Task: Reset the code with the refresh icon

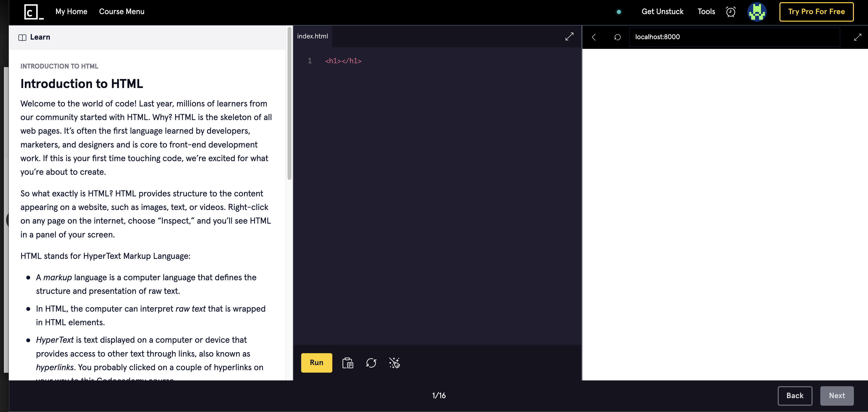Action: click(371, 363)
